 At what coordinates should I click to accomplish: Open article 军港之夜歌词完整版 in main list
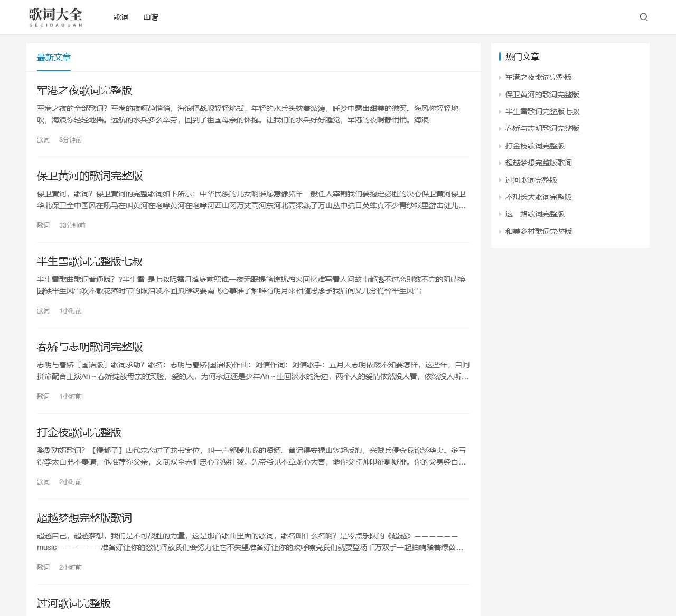(84, 90)
